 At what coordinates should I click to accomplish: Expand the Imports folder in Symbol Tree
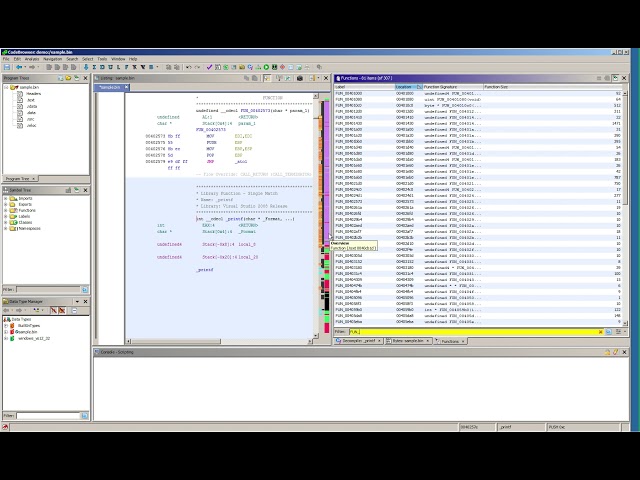point(6,198)
